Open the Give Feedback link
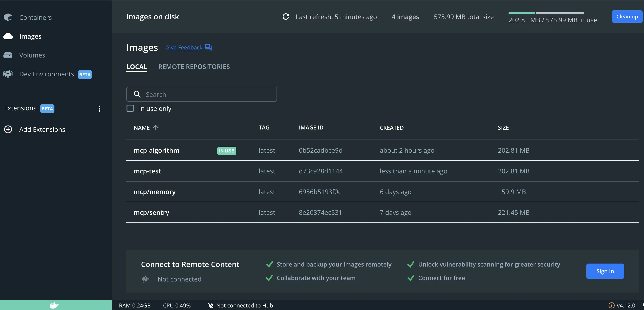 tap(184, 48)
